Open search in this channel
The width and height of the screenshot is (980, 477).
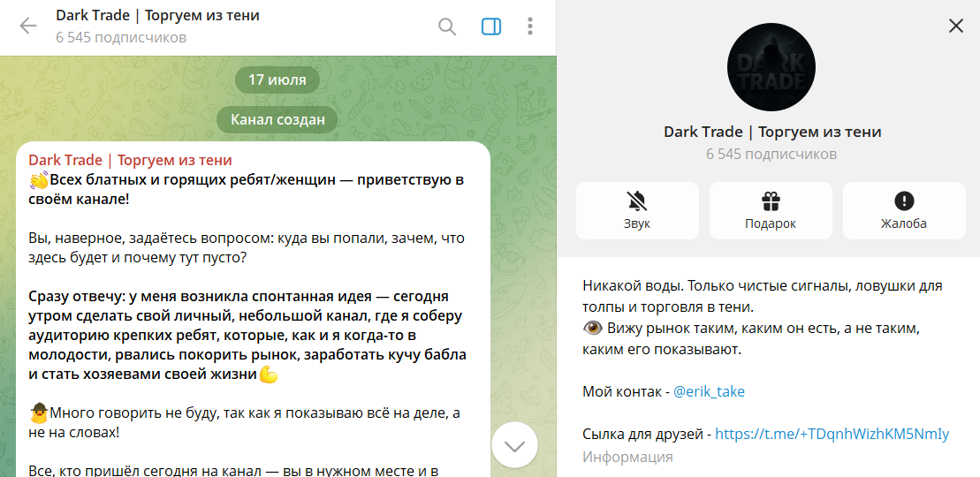(447, 26)
